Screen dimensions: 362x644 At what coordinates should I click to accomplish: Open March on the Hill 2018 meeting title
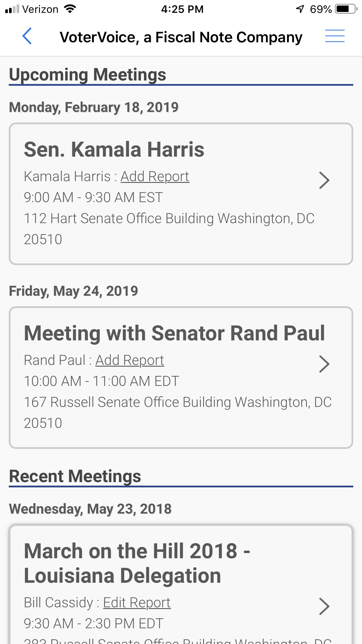(x=137, y=563)
